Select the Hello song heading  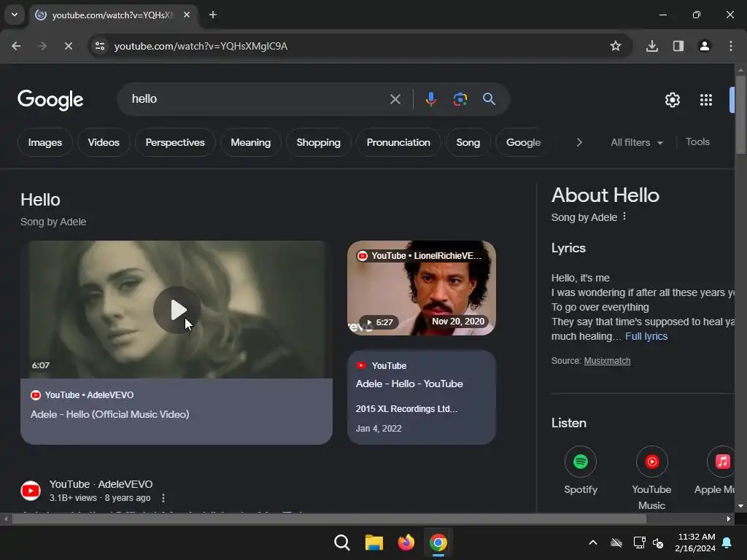pyautogui.click(x=41, y=200)
